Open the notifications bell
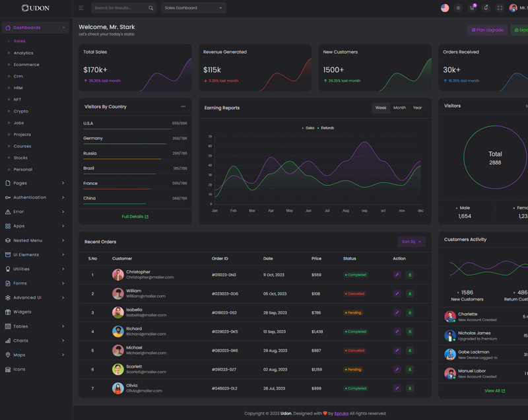The height and width of the screenshot is (420, 528). coord(486,8)
